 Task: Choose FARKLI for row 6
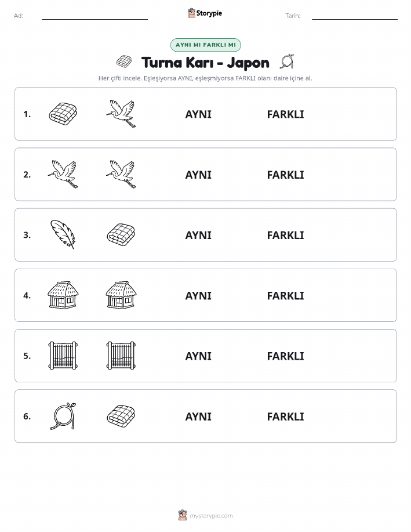tap(285, 417)
